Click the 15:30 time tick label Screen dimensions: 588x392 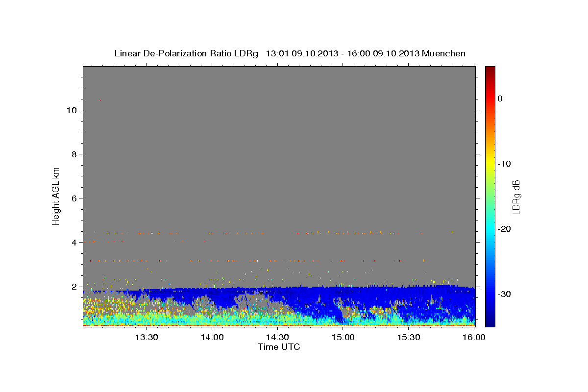(409, 337)
